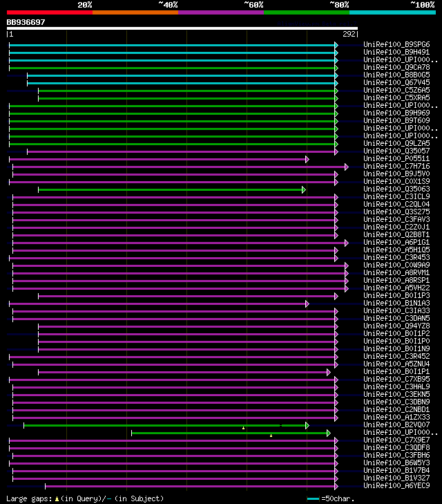The image size is (442, 504).
Task: Click the cyan ~100% legend segment
Action: point(392,12)
